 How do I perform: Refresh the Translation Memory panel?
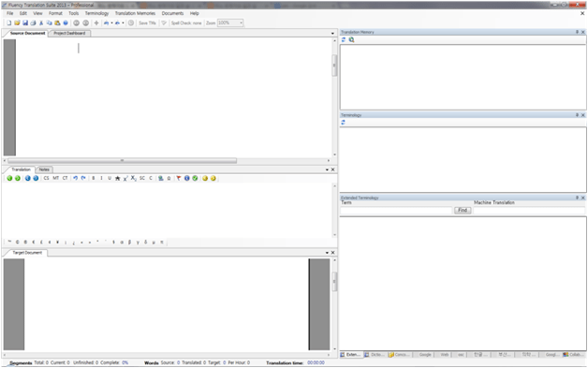pos(344,39)
